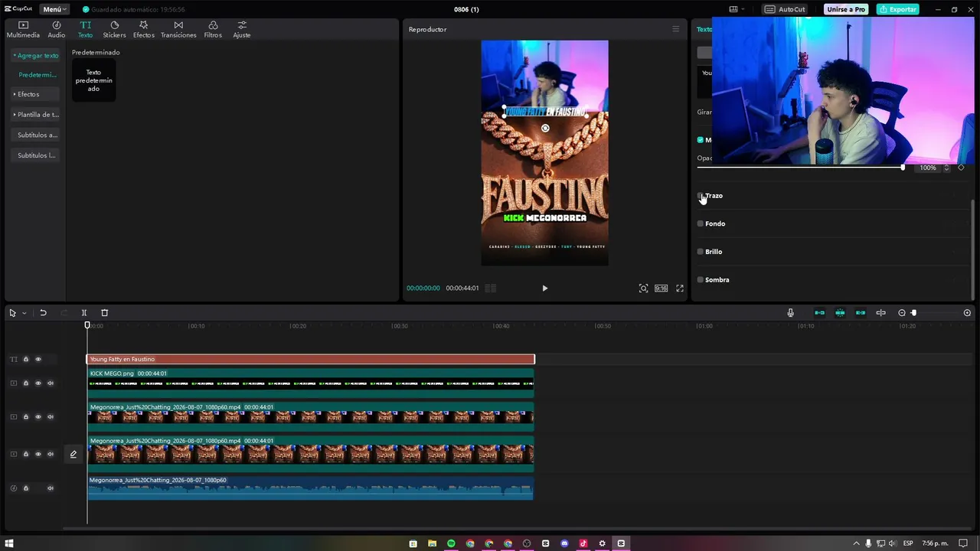Lock the KICK MEGO.png track
Image resolution: width=980 pixels, height=551 pixels.
pos(25,383)
